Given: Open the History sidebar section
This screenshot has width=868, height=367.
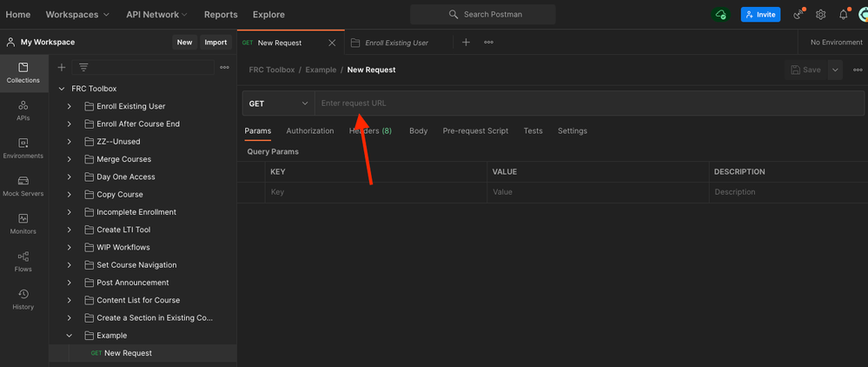Looking at the screenshot, I should click(x=23, y=298).
